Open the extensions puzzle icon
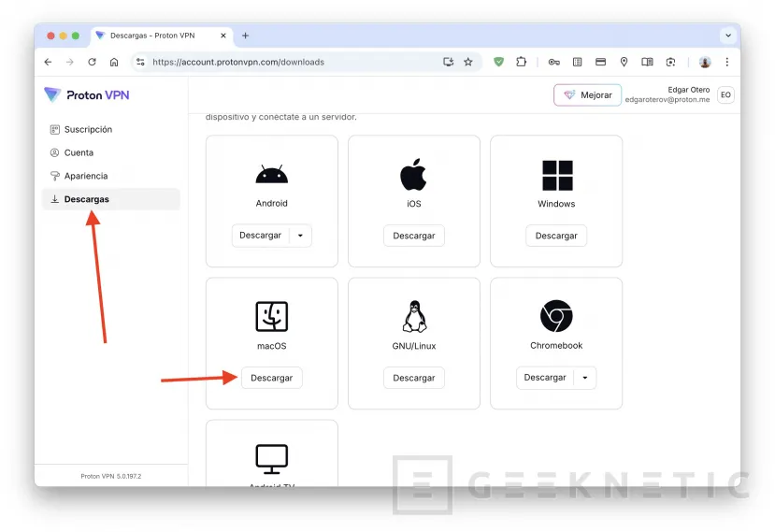The width and height of the screenshot is (775, 532). [521, 62]
